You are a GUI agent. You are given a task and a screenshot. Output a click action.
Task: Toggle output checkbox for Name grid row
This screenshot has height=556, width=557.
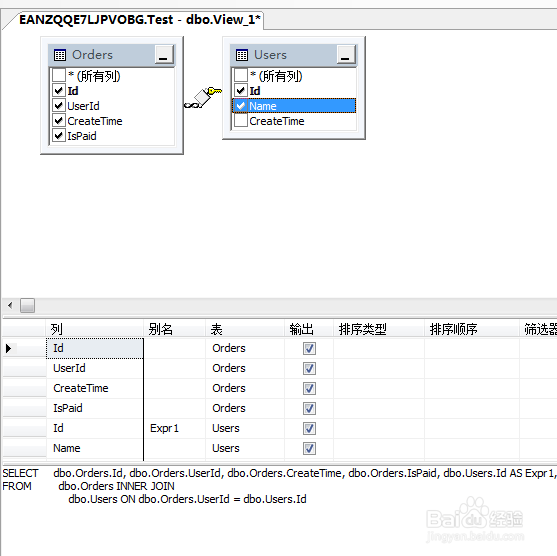309,448
